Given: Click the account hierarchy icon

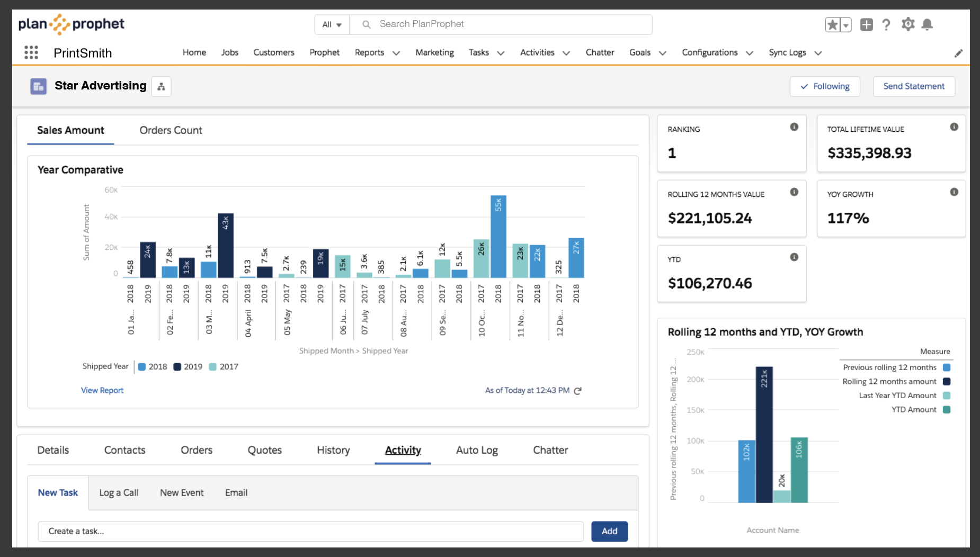Looking at the screenshot, I should click(162, 86).
